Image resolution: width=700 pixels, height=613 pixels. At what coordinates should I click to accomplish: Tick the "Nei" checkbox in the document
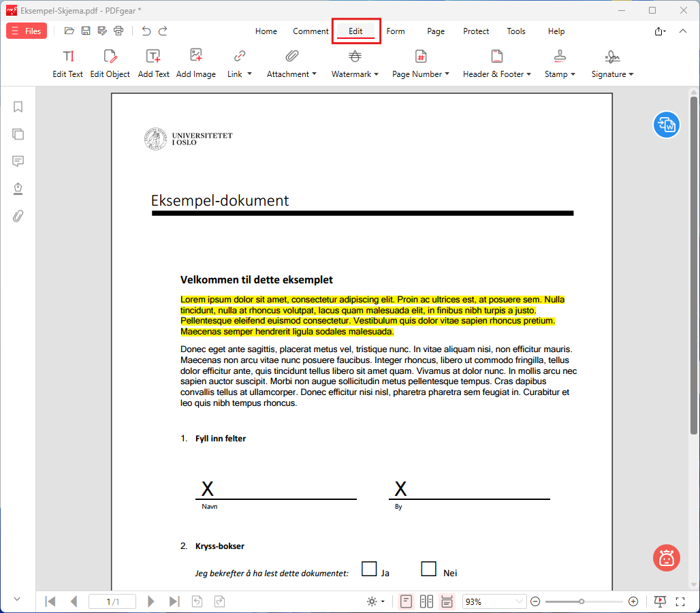[428, 569]
